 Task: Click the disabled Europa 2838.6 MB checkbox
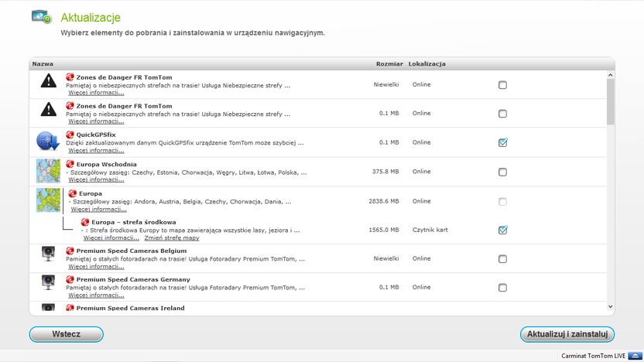click(x=502, y=202)
